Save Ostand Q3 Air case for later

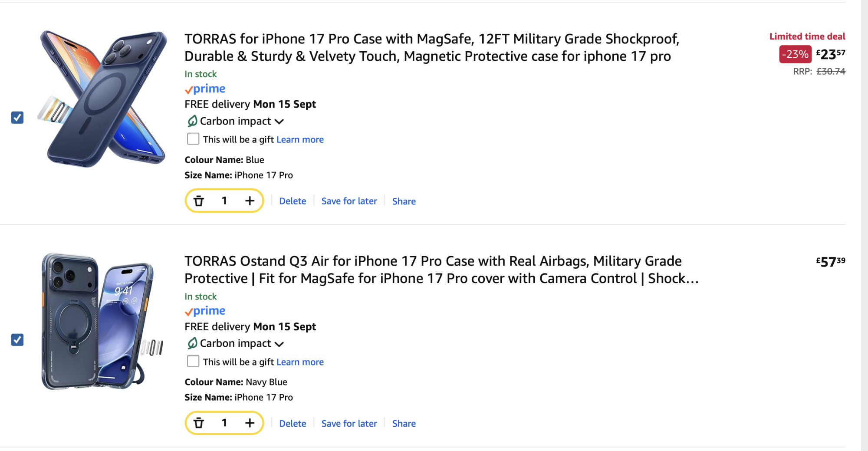[x=349, y=424]
